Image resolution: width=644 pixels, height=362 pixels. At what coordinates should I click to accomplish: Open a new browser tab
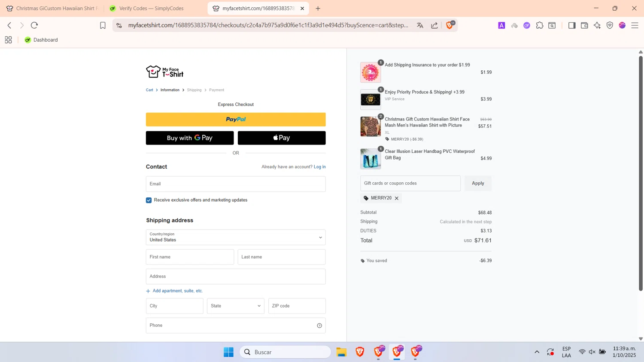coord(318,9)
